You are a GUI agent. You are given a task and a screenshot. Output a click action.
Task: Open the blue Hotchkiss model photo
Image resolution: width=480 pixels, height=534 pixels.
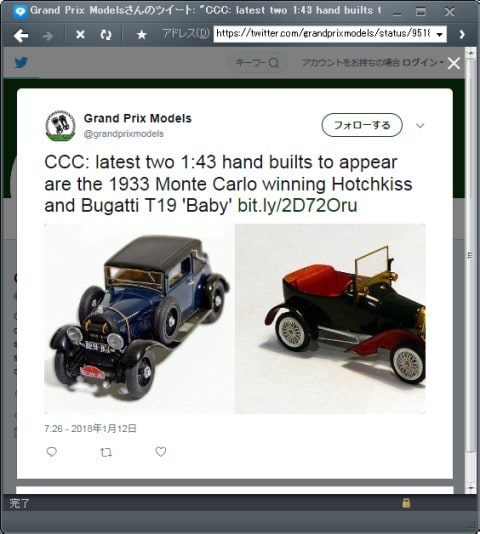(138, 318)
